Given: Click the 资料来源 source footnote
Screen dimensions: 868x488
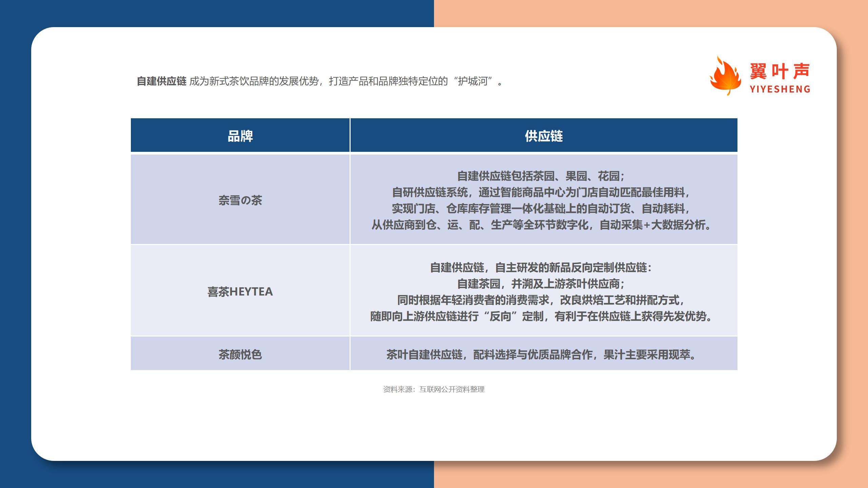Looking at the screenshot, I should tap(434, 389).
